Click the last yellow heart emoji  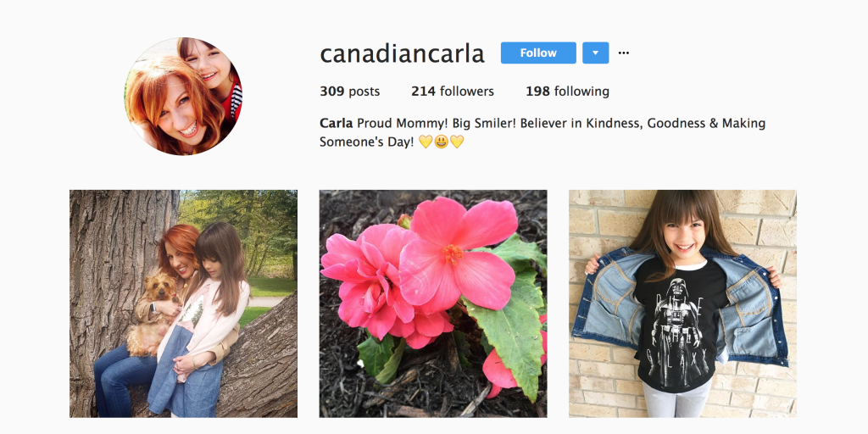(x=457, y=142)
